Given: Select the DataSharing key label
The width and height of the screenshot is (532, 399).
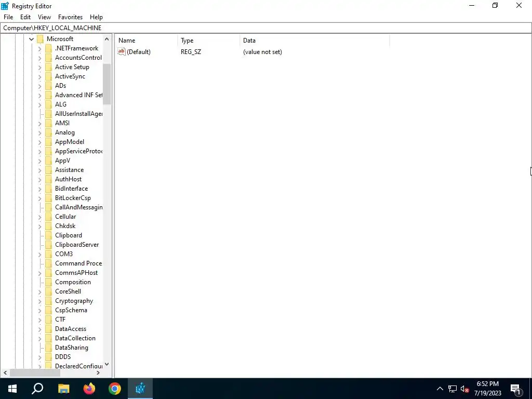Looking at the screenshot, I should (72, 348).
